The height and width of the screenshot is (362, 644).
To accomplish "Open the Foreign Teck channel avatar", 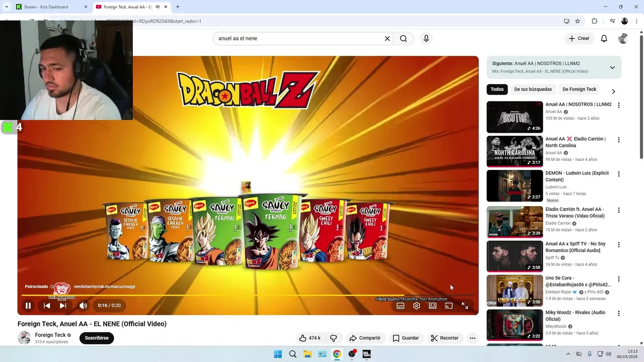I will click(x=24, y=338).
